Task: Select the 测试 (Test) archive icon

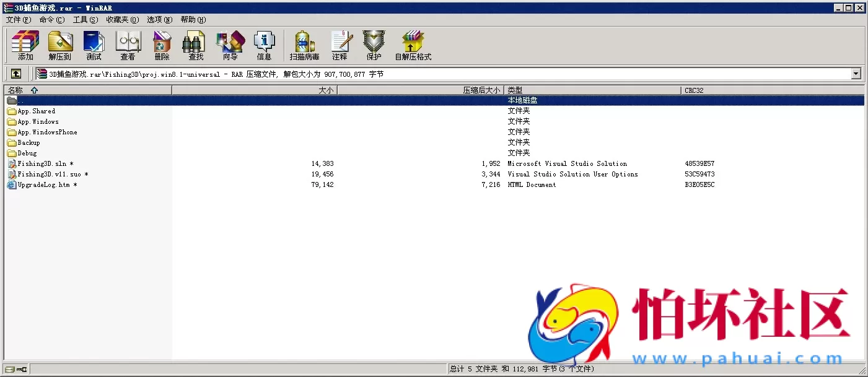Action: point(94,45)
